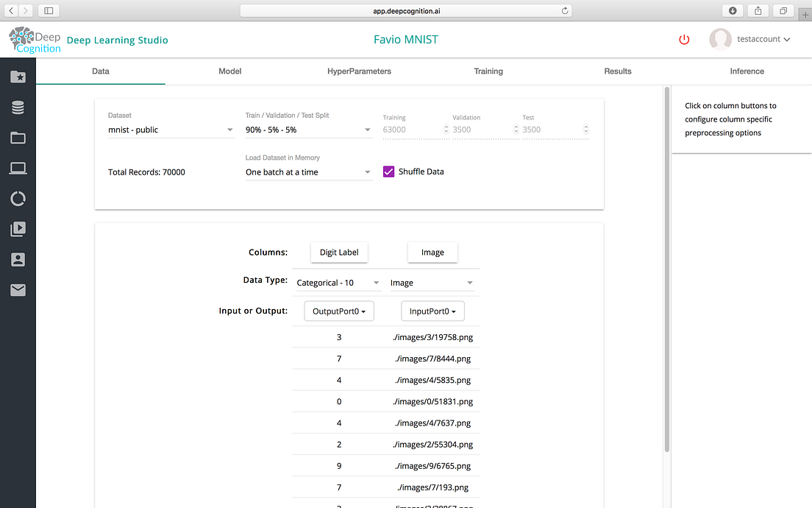Open the account profile sidebar icon
Viewport: 812px width, 508px height.
click(x=18, y=260)
